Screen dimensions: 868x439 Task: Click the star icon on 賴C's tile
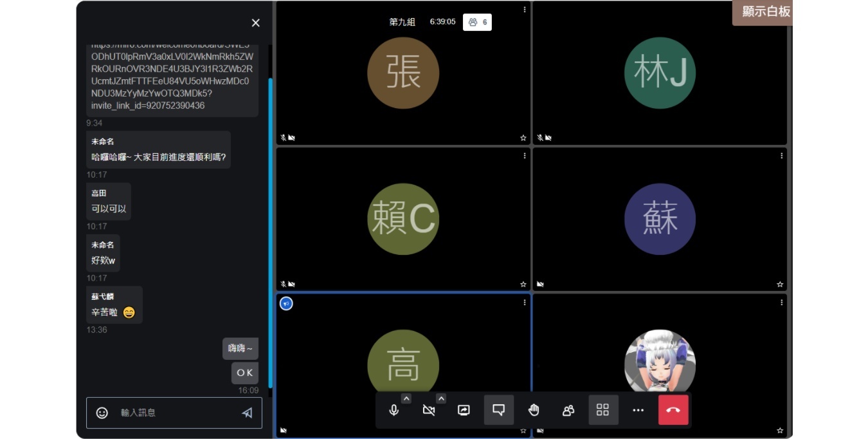(523, 284)
